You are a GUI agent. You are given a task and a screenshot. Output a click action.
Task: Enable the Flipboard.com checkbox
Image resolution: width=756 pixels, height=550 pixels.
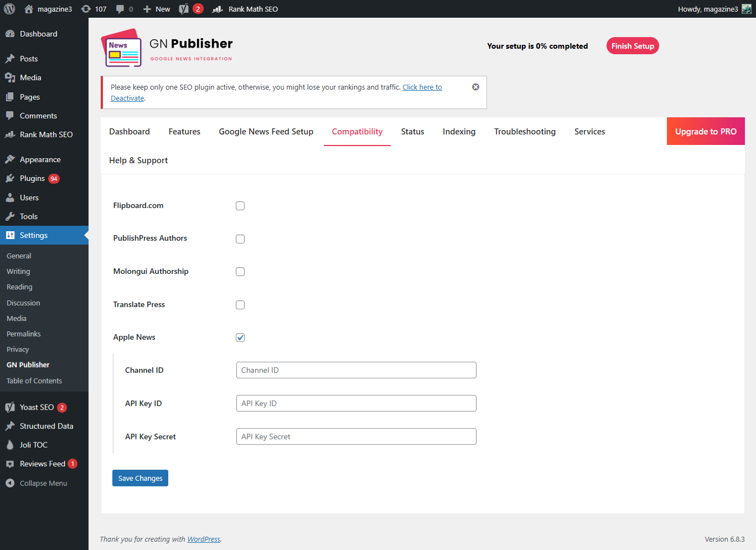pyautogui.click(x=240, y=206)
